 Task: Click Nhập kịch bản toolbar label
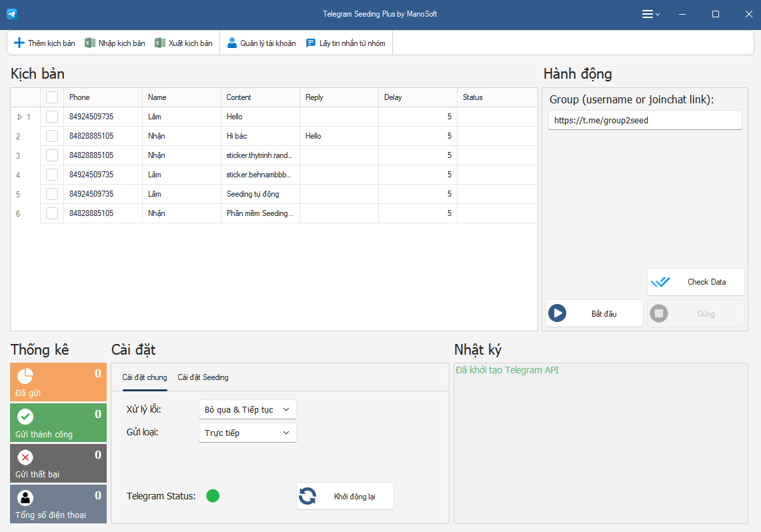[x=122, y=43]
